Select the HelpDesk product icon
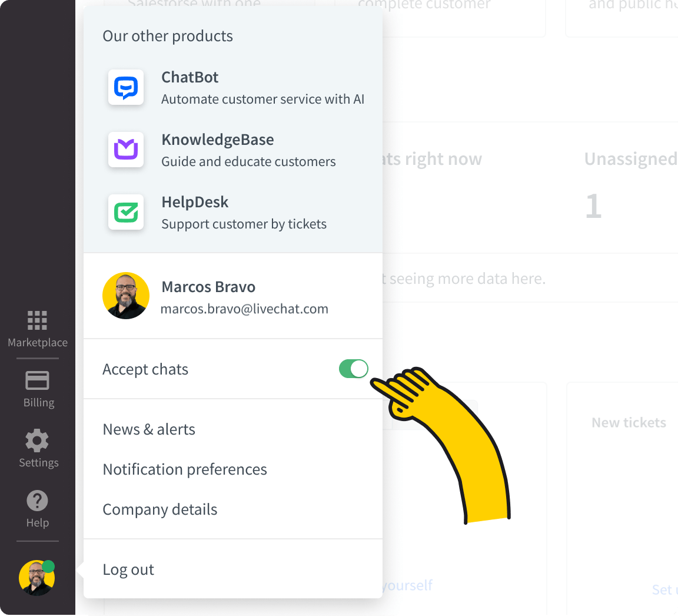 (126, 212)
